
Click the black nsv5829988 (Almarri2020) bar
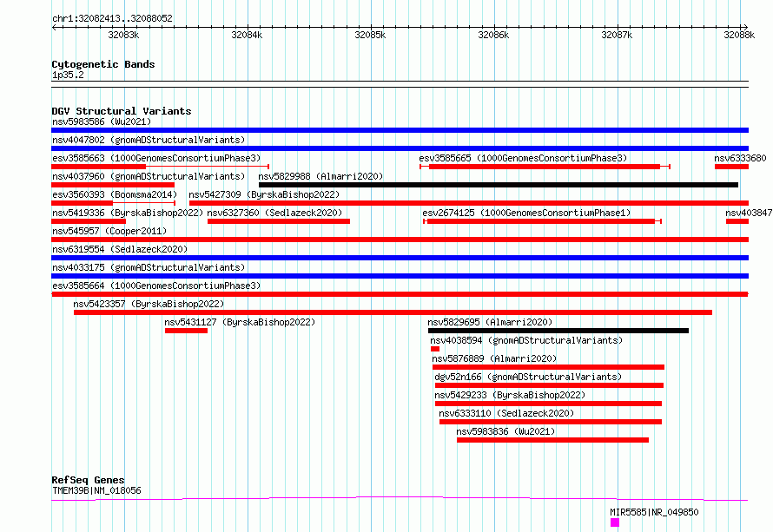[499, 185]
